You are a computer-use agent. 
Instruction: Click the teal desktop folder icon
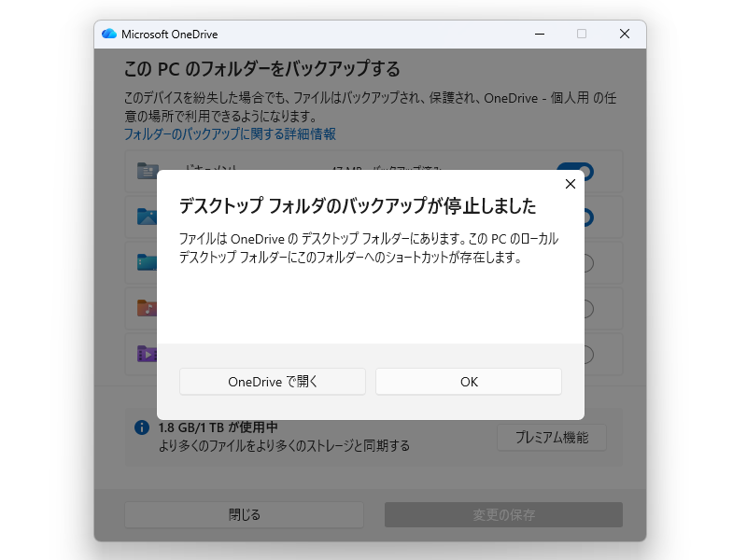point(145,262)
